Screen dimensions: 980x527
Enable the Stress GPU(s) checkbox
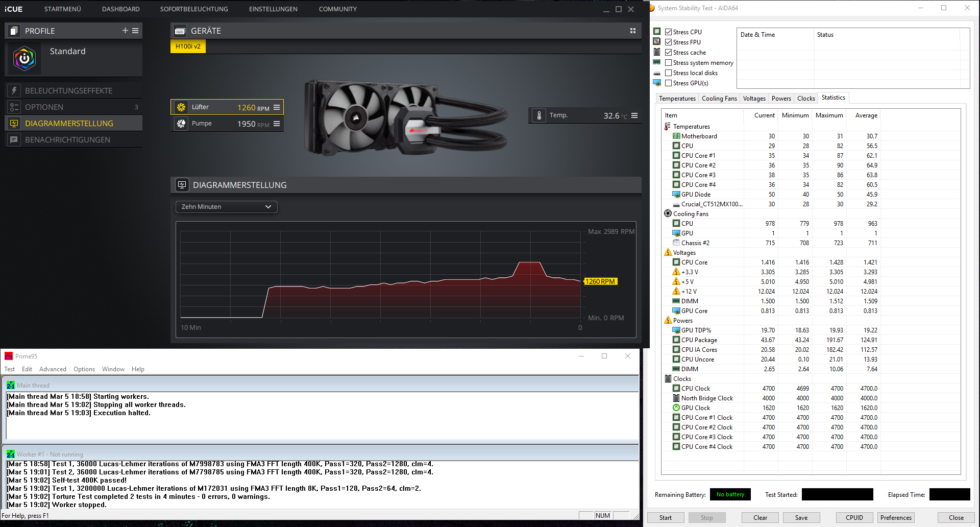(668, 83)
